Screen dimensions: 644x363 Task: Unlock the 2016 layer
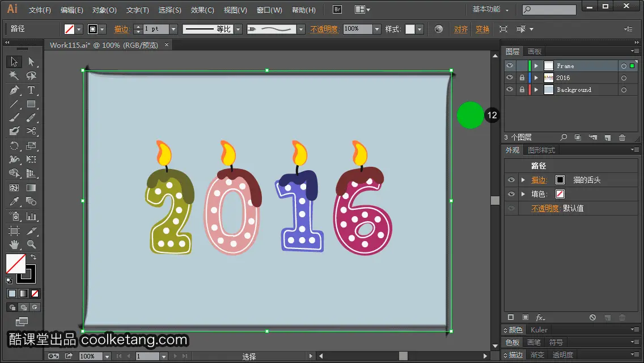522,78
